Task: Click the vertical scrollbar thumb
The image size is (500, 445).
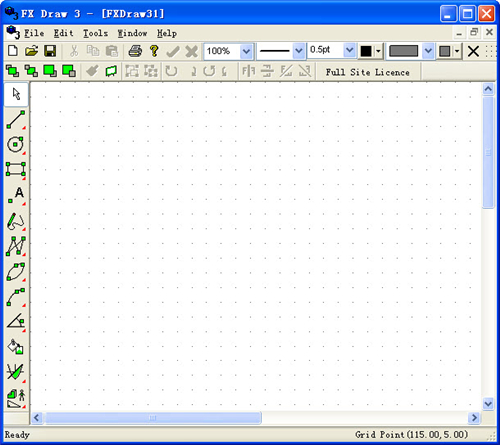Action: pos(488,152)
